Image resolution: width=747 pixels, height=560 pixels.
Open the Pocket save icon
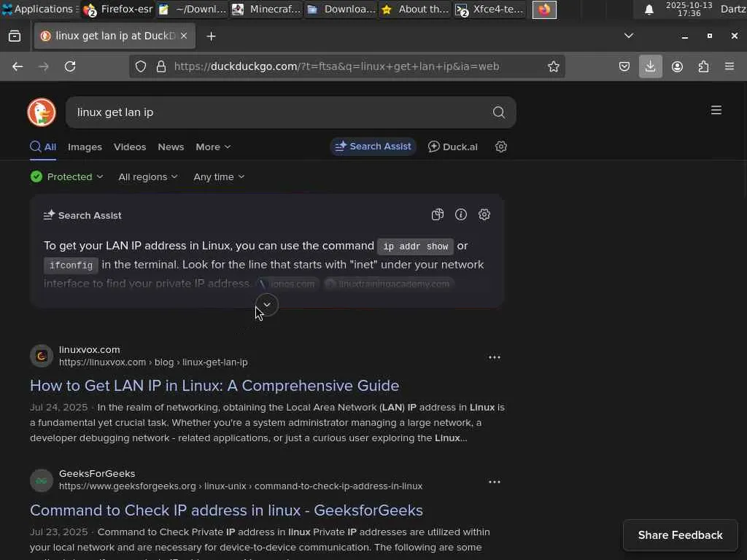click(624, 66)
